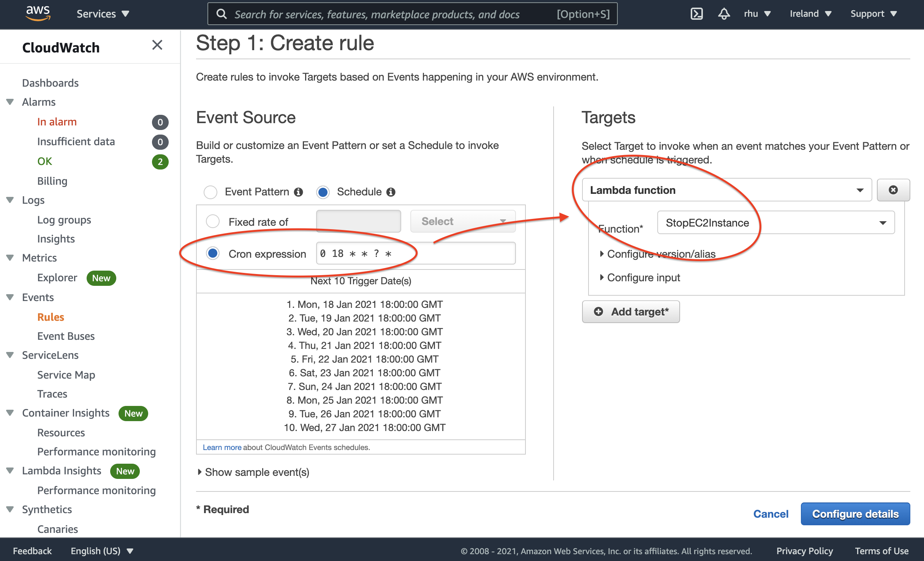Screen dimensions: 924x561
Task: Collapse the Lambda Insights section
Action: coord(10,471)
